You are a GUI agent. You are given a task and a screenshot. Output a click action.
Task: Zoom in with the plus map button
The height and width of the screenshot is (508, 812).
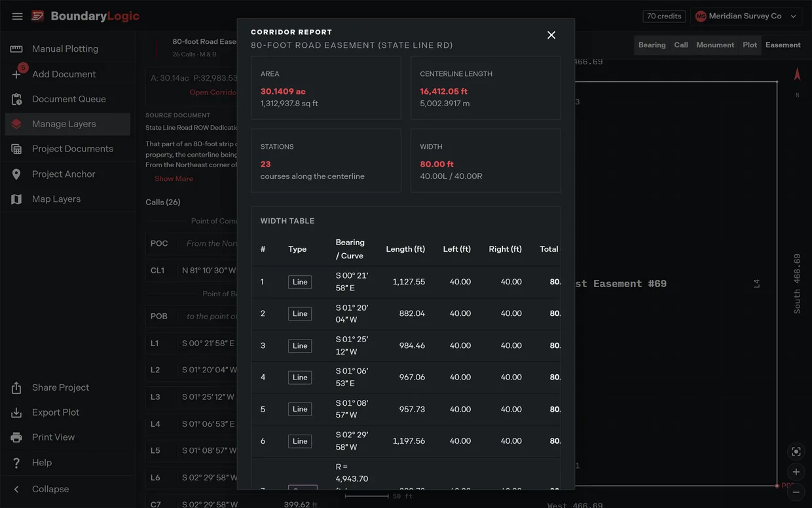point(796,472)
